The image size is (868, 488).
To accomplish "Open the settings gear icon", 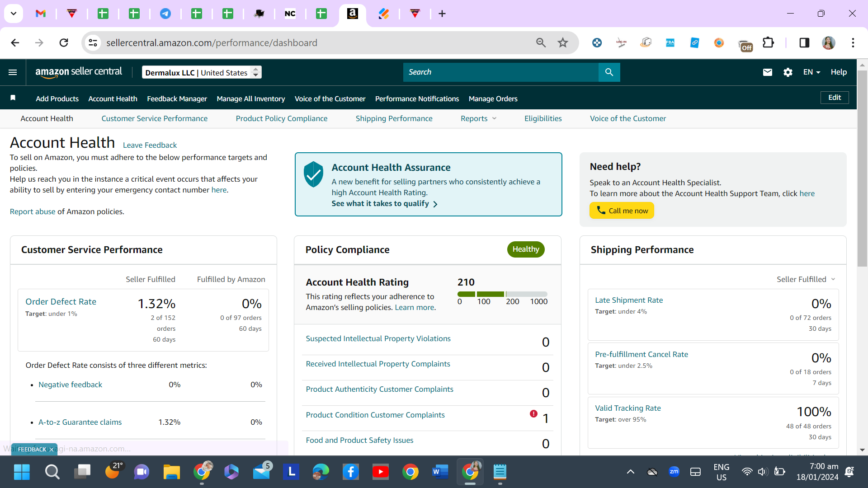I will click(788, 72).
